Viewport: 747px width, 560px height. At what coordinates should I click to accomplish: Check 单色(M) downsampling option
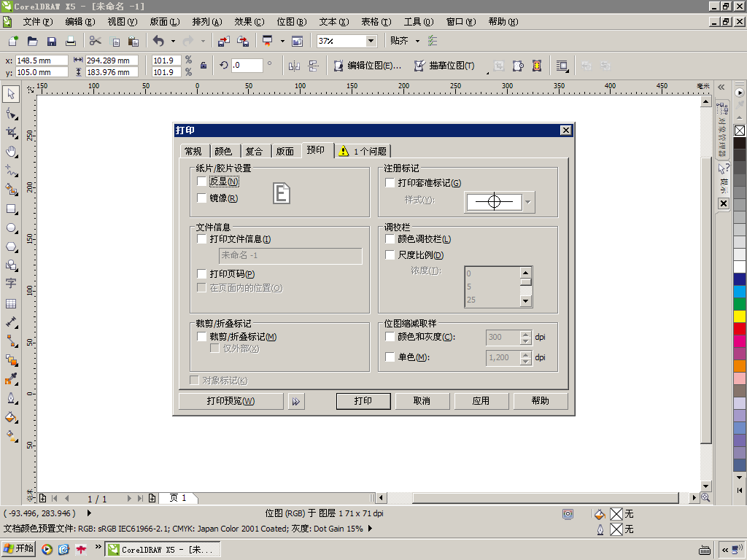click(390, 357)
